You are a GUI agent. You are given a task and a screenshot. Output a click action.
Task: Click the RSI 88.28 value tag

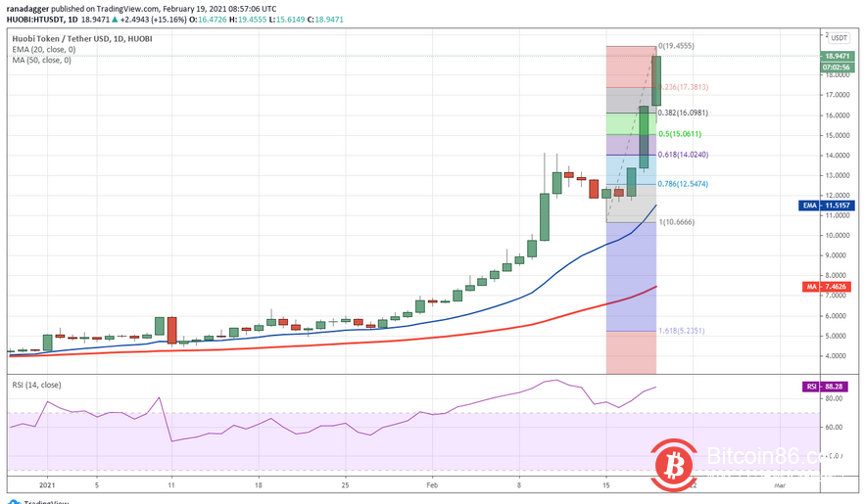point(825,387)
